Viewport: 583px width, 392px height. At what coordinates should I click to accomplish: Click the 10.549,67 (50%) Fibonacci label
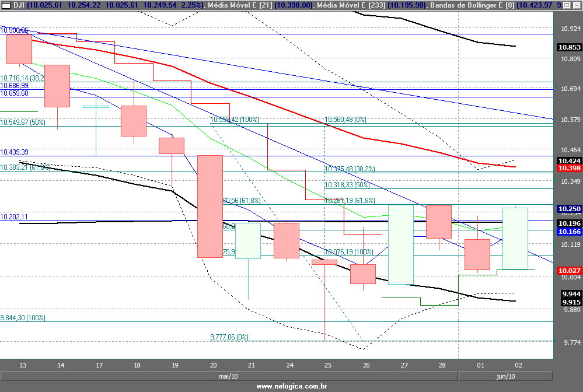click(x=23, y=123)
